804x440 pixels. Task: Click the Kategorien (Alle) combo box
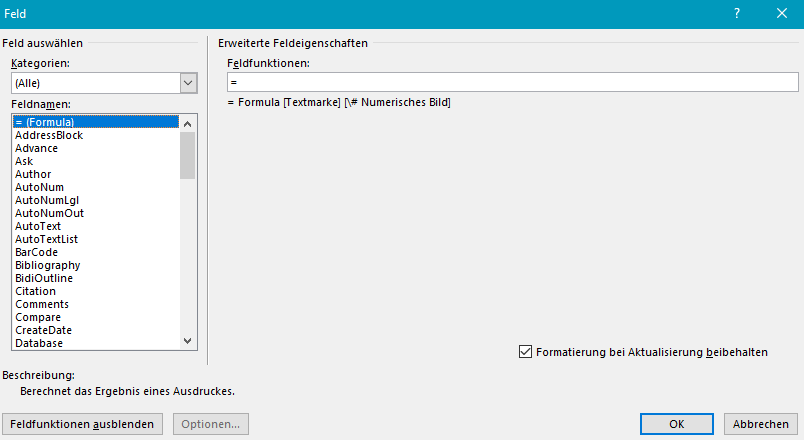coord(104,83)
